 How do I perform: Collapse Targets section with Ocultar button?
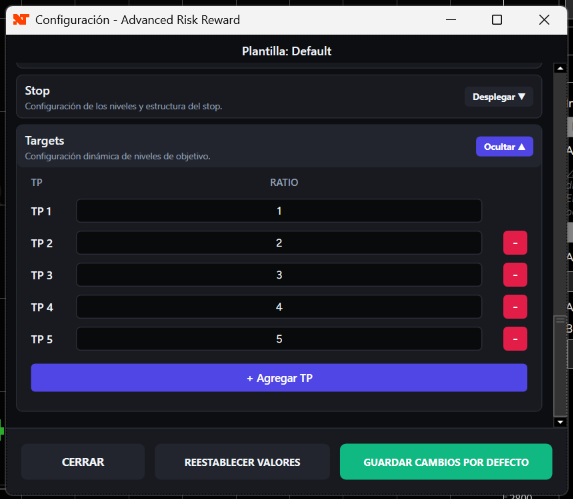click(x=504, y=146)
